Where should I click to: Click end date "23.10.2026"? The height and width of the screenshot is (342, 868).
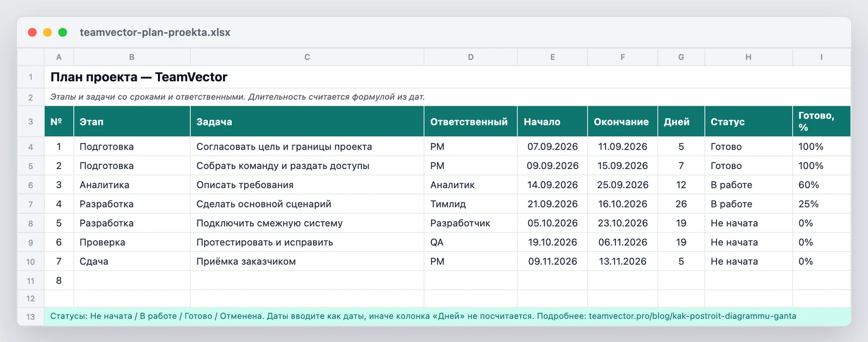pyautogui.click(x=622, y=223)
